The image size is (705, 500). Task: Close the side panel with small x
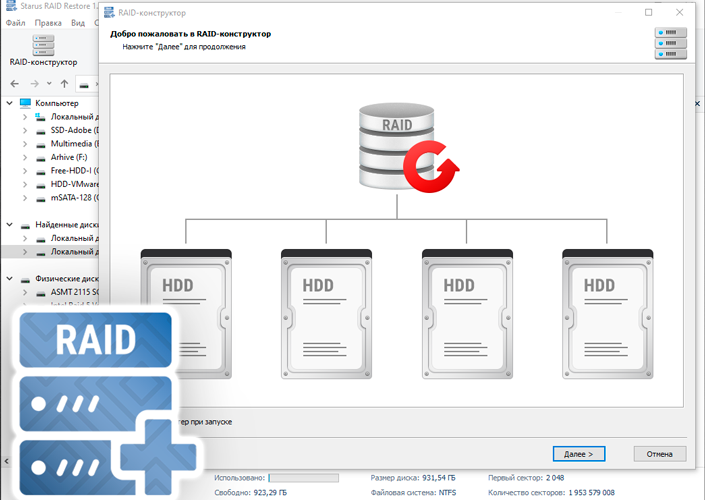pos(697,103)
